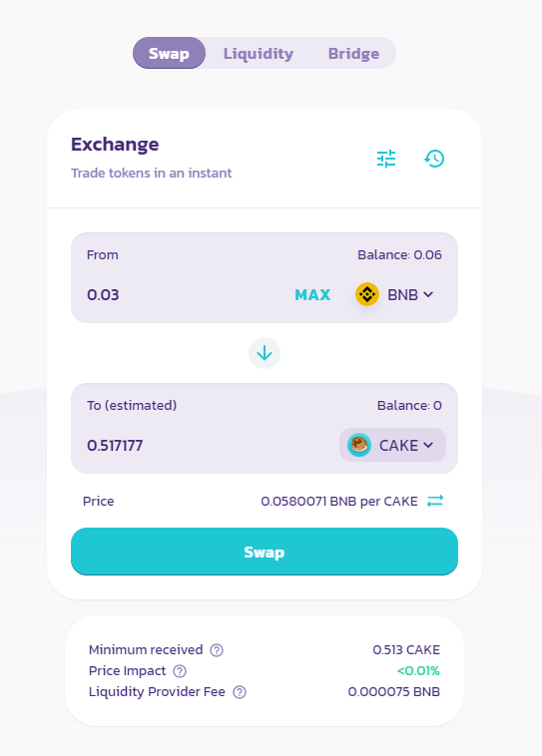Open recent transactions history icon
The height and width of the screenshot is (756, 542).
434,159
